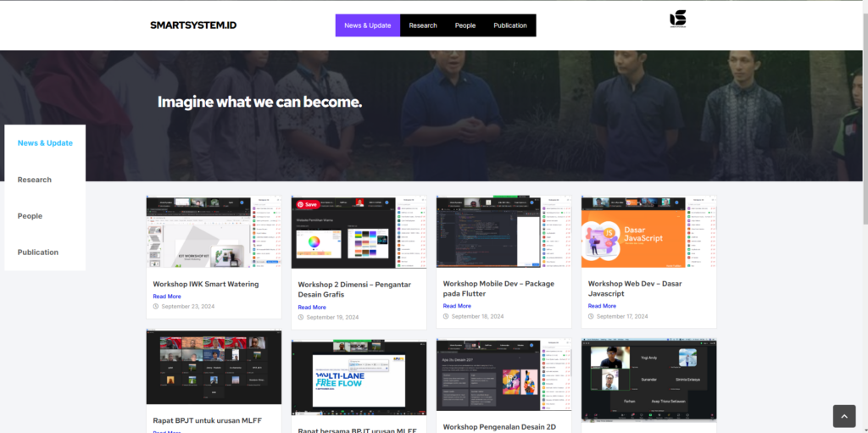Open Publication in top navigation bar

pyautogui.click(x=510, y=25)
